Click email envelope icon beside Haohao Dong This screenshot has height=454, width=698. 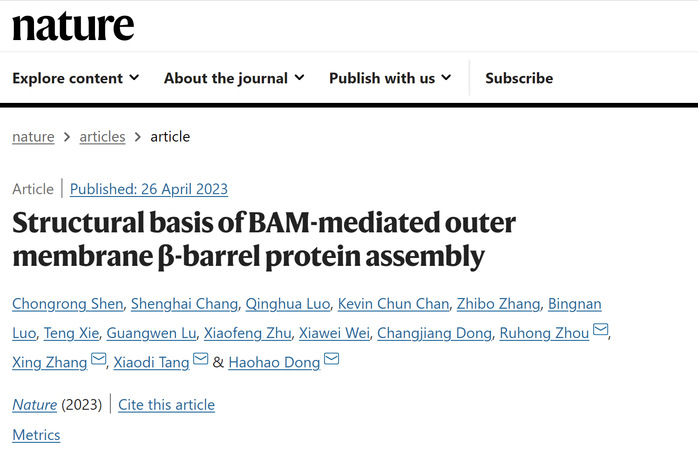tap(331, 359)
